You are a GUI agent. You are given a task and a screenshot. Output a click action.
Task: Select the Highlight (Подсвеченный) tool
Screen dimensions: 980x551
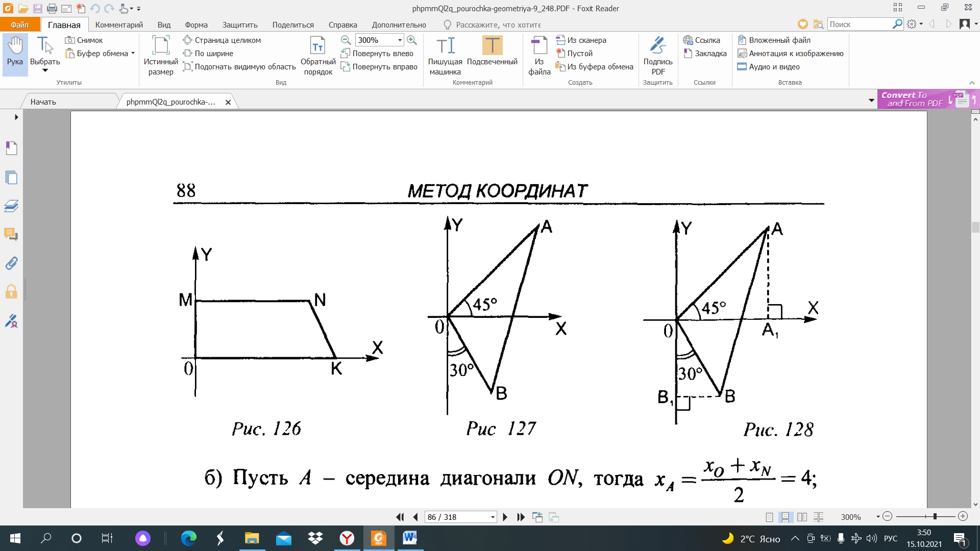click(x=492, y=51)
